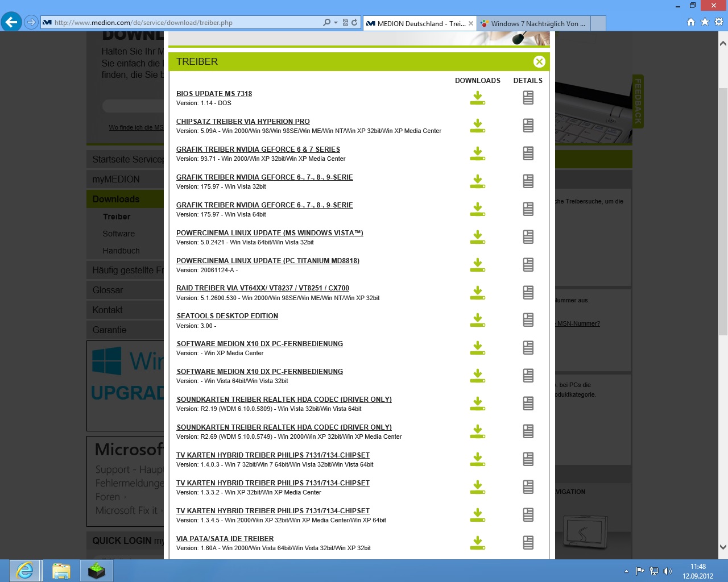728x582 pixels.
Task: Download VIA PATA/SATA IDE Treiber
Action: [x=478, y=543]
